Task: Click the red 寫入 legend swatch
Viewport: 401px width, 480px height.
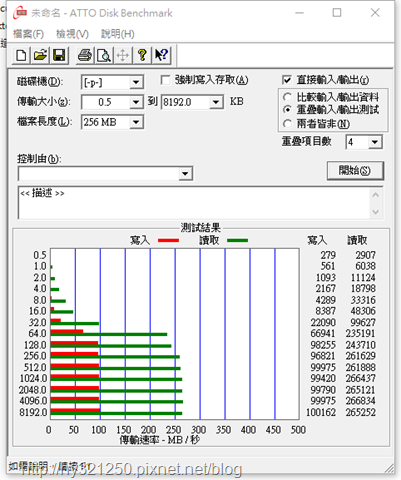Action: [x=168, y=240]
